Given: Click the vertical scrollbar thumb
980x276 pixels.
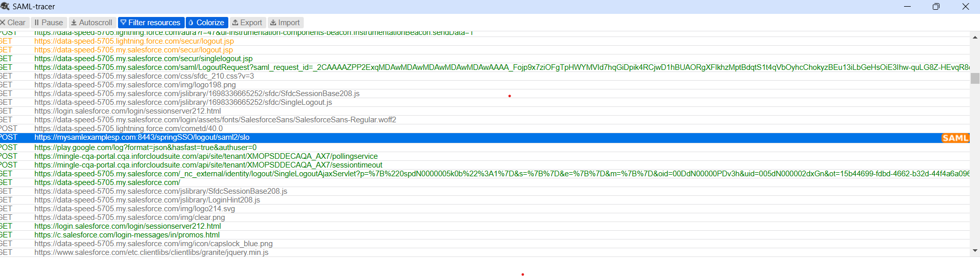Looking at the screenshot, I should click(975, 78).
